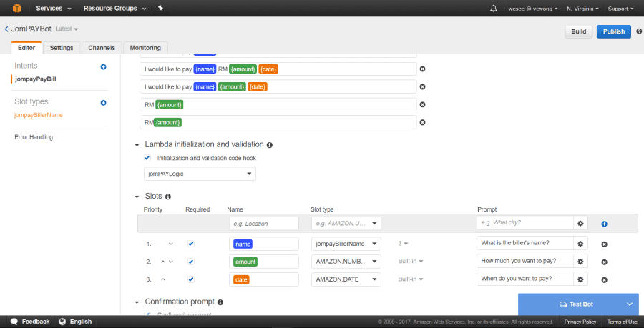Expand the Test Bot panel
The image size is (644, 328).
(x=579, y=304)
